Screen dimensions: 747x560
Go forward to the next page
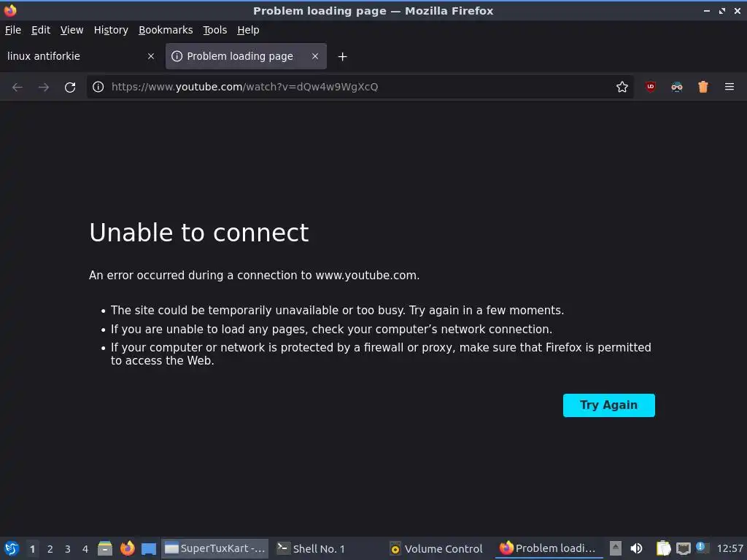44,87
